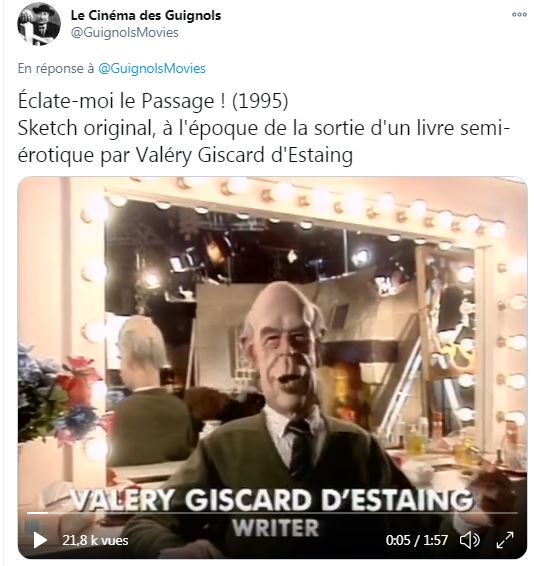Click the video frame showing the puppet
This screenshot has width=534, height=566.
(x=273, y=367)
